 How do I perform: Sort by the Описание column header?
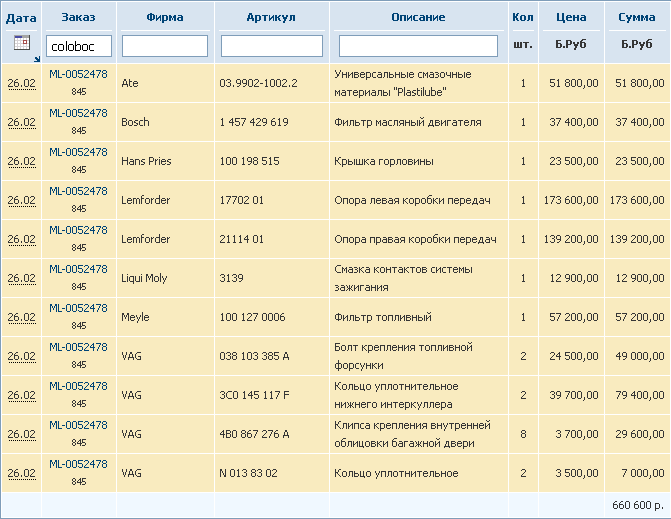pos(418,17)
